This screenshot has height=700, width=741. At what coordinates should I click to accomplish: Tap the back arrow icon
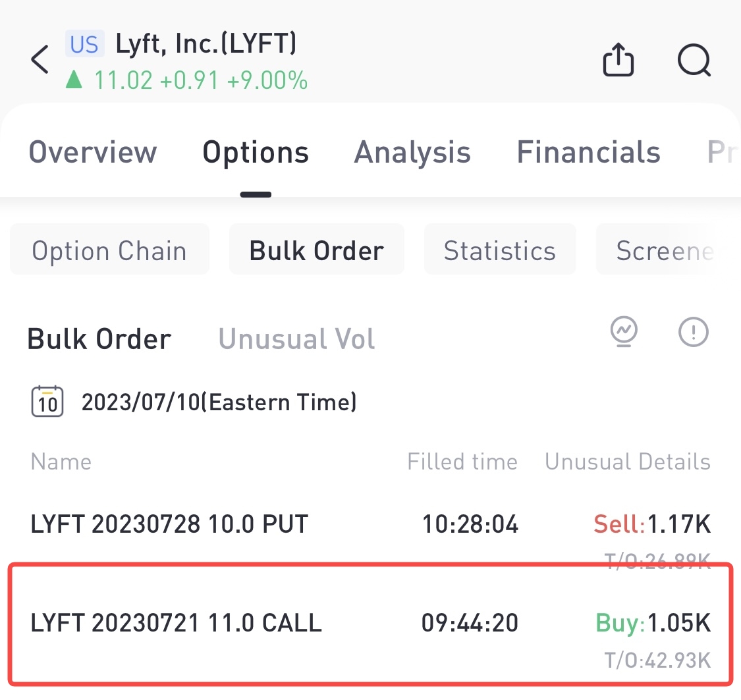(x=40, y=59)
